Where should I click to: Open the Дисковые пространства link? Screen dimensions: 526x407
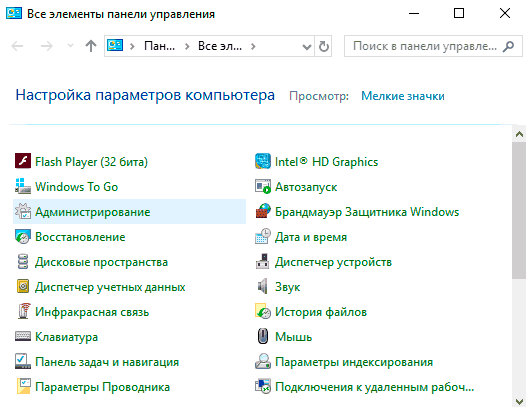coord(101,262)
